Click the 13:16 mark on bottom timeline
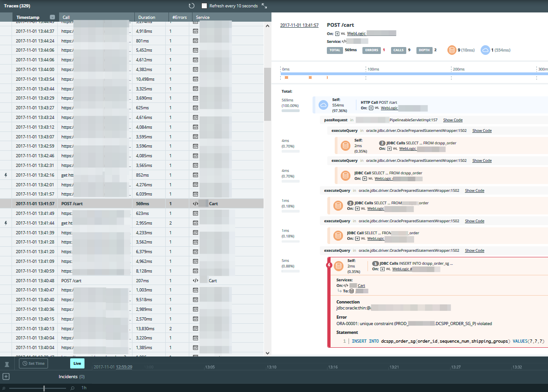This screenshot has width=548, height=392. (333, 367)
